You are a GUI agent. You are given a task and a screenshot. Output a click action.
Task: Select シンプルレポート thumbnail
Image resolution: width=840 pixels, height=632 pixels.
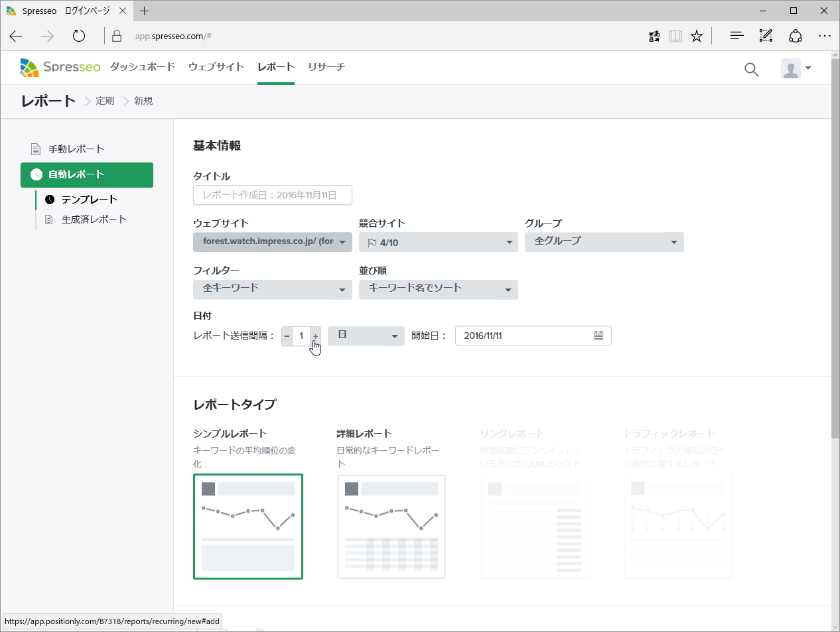248,527
